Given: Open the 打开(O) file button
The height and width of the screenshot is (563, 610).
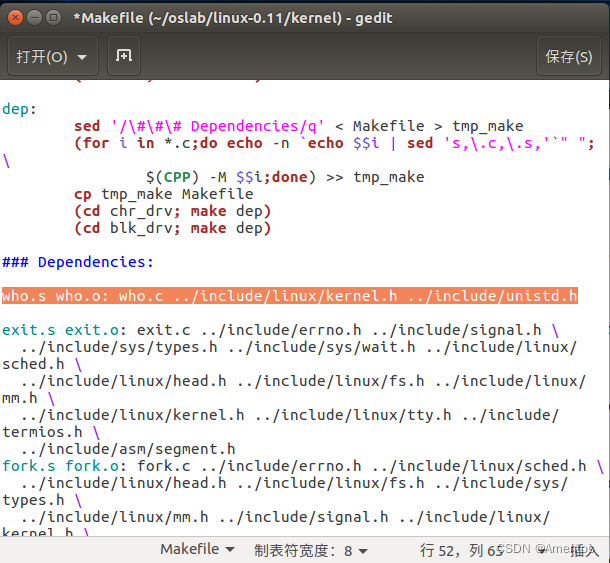Looking at the screenshot, I should tap(53, 56).
